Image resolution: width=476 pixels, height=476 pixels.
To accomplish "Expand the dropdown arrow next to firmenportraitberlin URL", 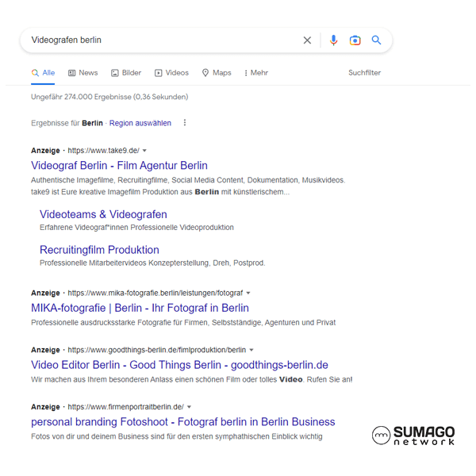I will click(189, 407).
